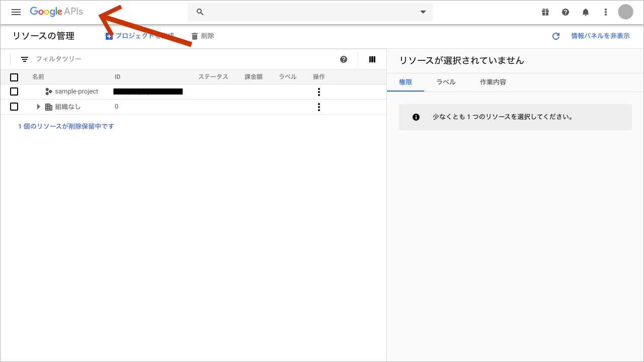
Task: Check the select-all checkbox in the table header
Action: 14,77
